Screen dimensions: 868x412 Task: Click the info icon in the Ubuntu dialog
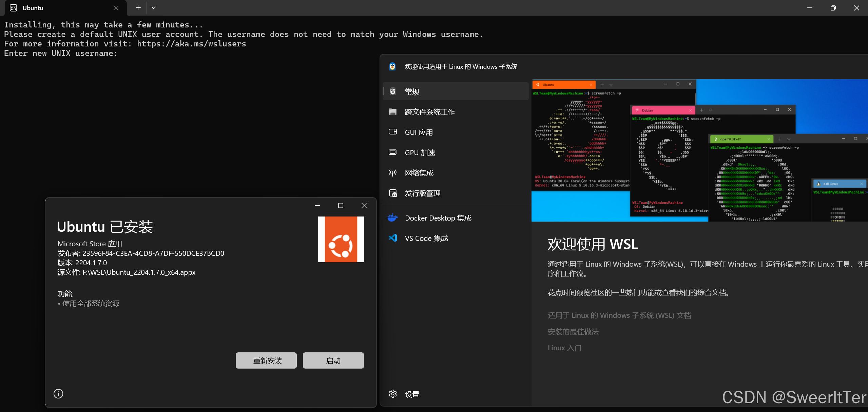pos(58,393)
